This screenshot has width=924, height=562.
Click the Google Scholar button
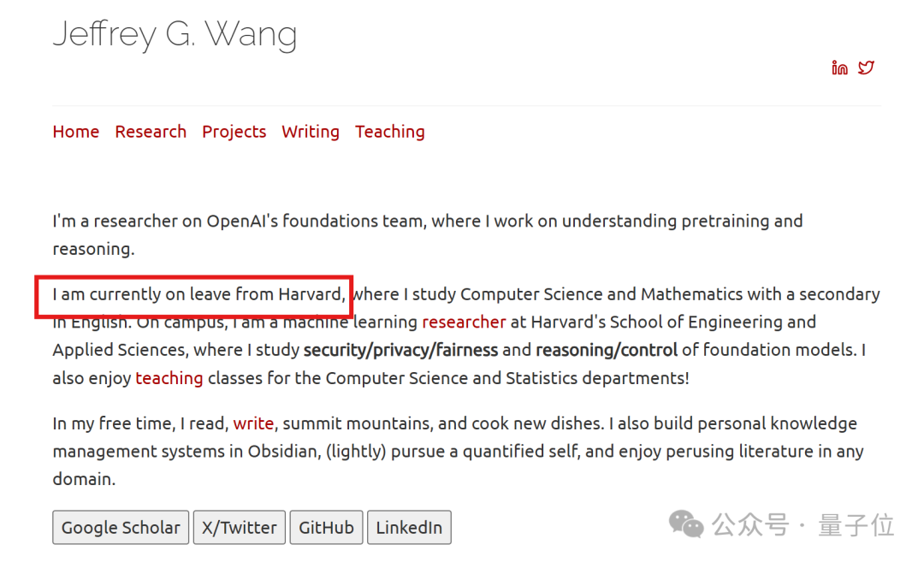121,527
